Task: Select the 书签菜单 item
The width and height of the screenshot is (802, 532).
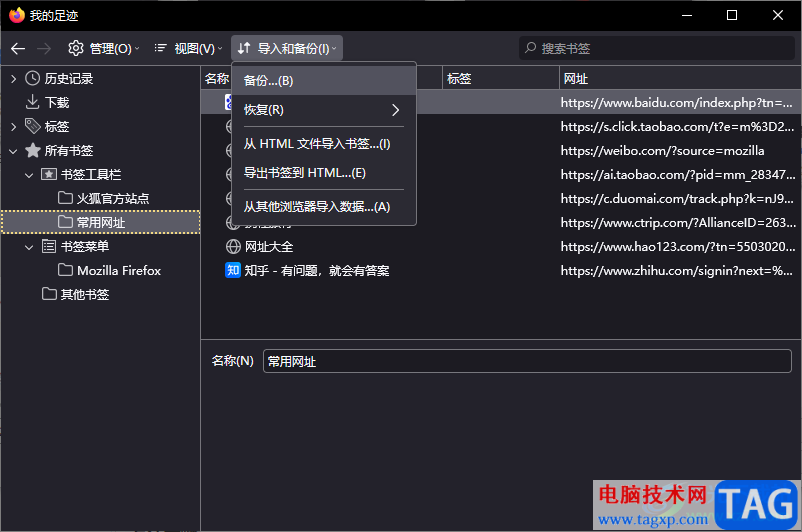Action: (x=85, y=247)
